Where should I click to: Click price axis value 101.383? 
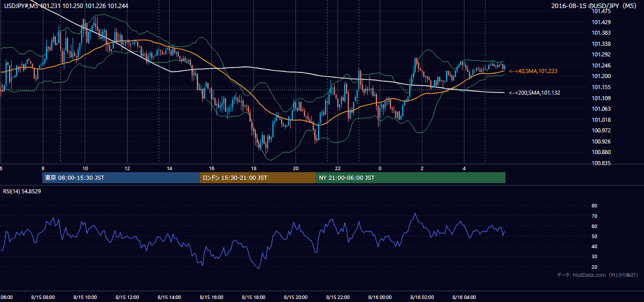pyautogui.click(x=601, y=33)
